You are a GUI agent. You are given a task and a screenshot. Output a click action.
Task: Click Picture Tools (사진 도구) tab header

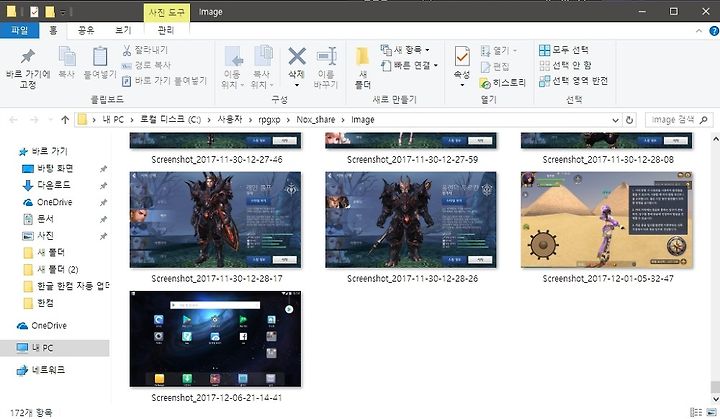pos(166,12)
